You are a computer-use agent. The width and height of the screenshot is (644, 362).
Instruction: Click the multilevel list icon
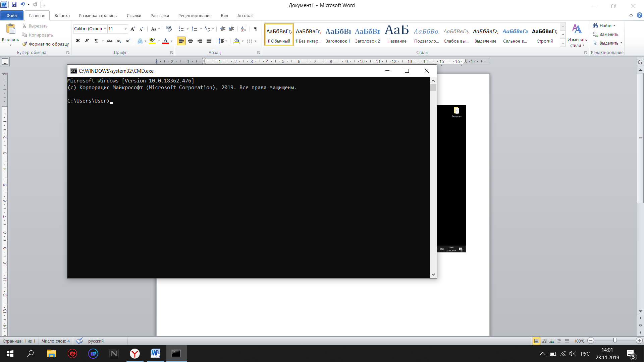click(x=208, y=29)
